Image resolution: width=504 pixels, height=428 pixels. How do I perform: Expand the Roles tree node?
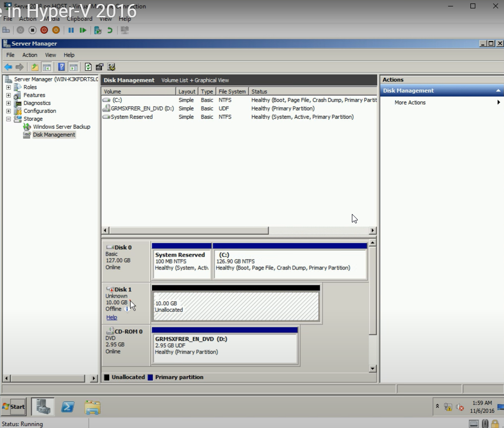(9, 87)
